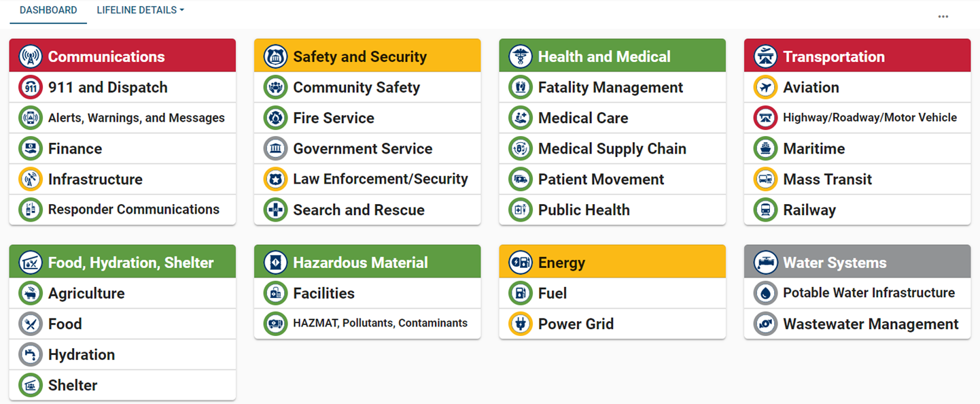Select the Fuel pump icon
The width and height of the screenshot is (980, 404).
click(x=520, y=293)
